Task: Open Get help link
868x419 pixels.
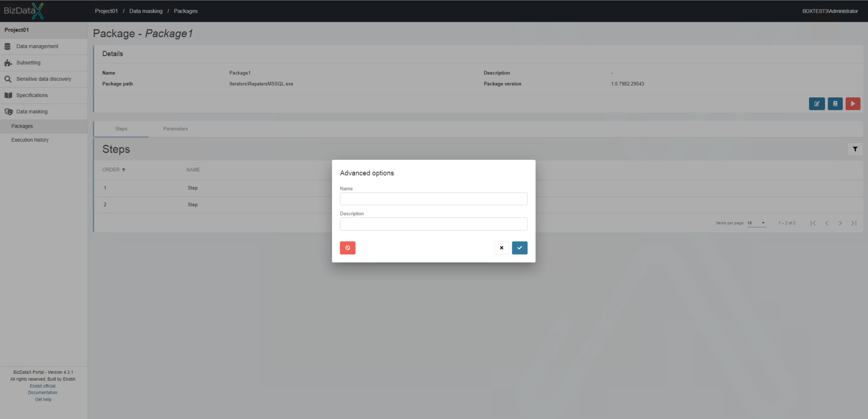Action: coord(43,400)
